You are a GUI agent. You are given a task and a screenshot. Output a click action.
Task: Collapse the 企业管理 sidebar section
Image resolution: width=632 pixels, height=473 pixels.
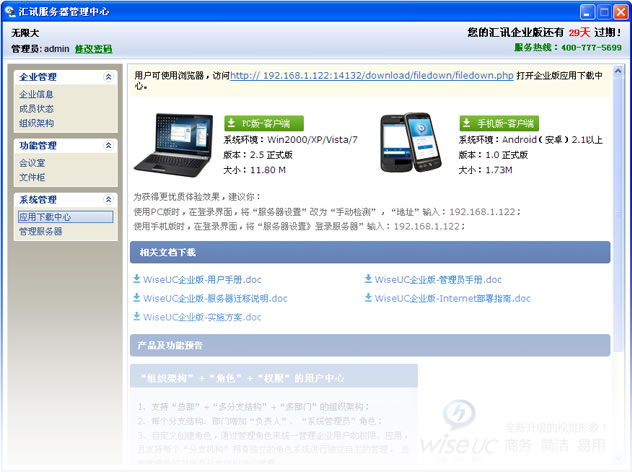pyautogui.click(x=108, y=77)
